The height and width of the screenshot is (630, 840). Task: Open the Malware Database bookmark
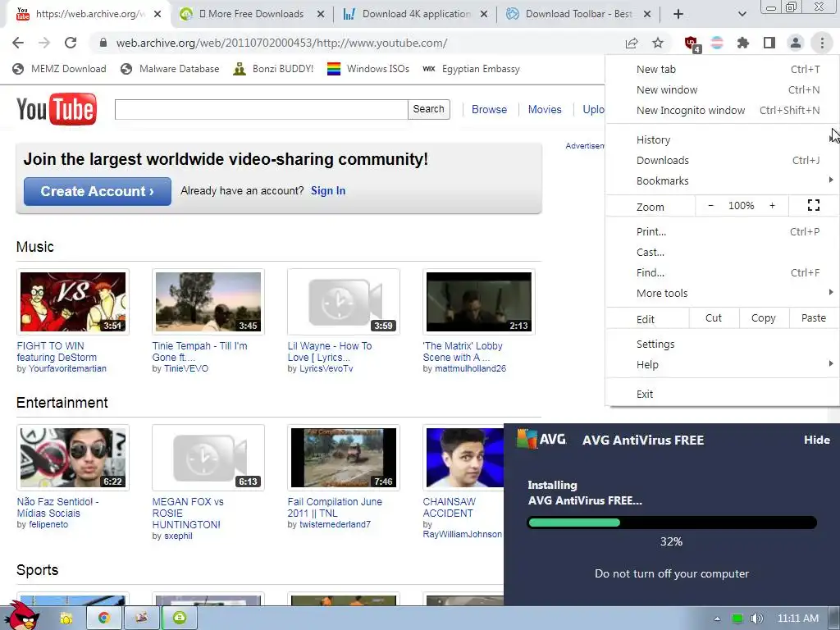point(170,69)
